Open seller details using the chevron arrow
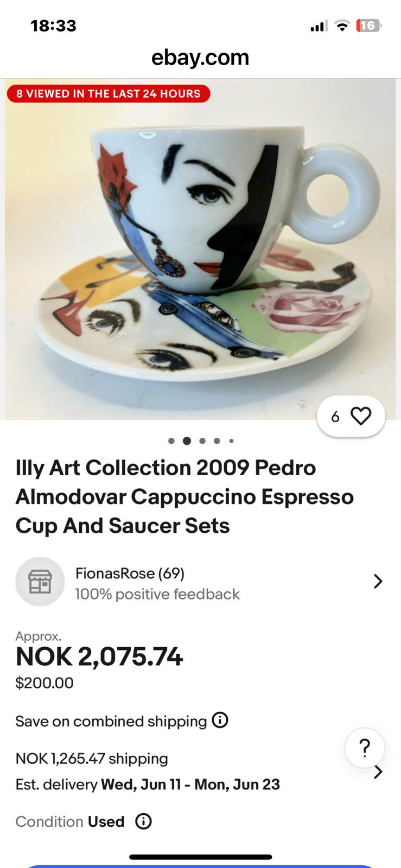 [378, 582]
